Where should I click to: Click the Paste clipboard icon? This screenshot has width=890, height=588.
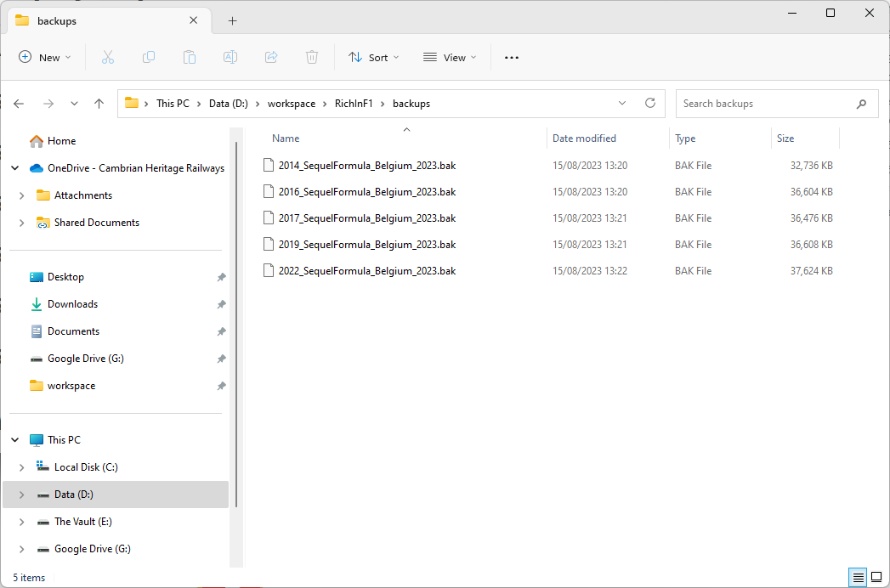click(x=190, y=57)
